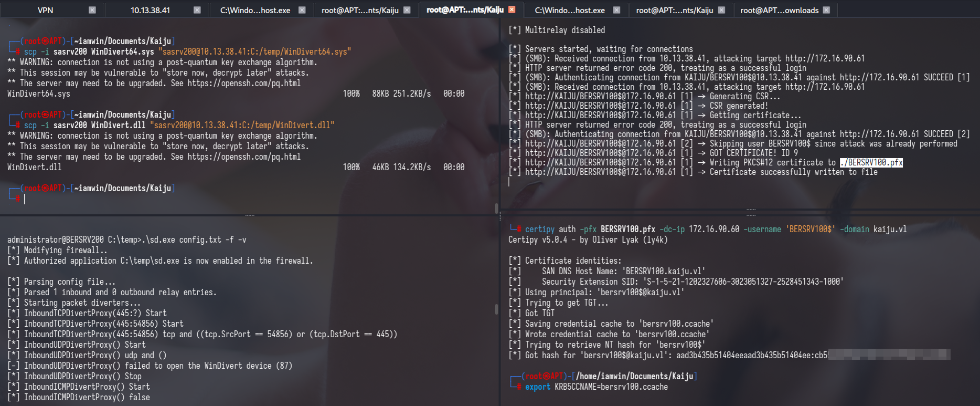
Task: Switch to the VPN tab
Action: point(46,10)
